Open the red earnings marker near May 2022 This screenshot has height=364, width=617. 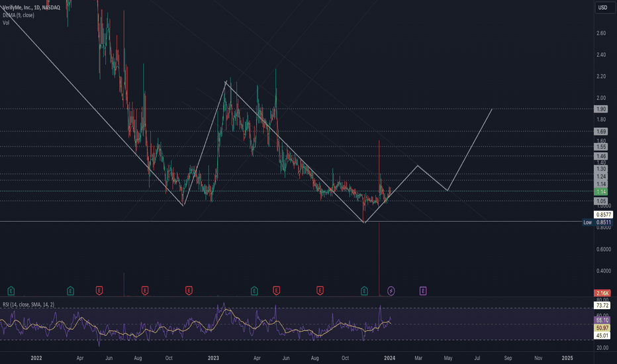click(x=99, y=291)
